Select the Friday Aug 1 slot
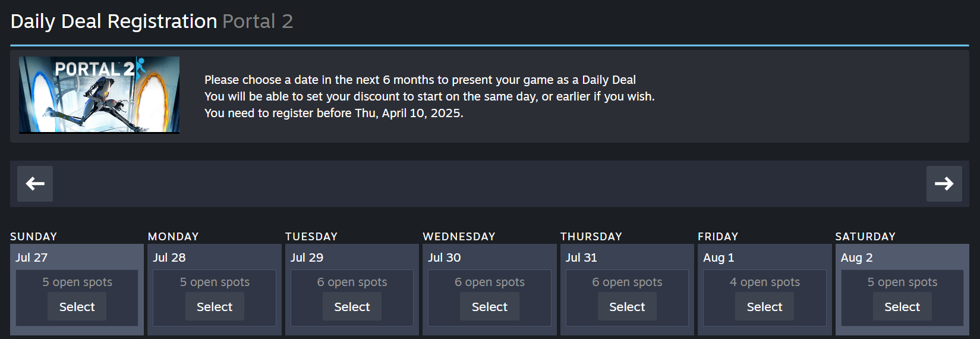Screen dimensions: 980x339 (x=764, y=307)
